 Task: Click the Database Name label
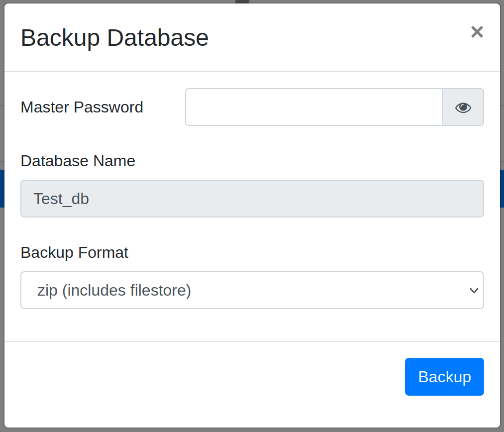[x=78, y=161]
